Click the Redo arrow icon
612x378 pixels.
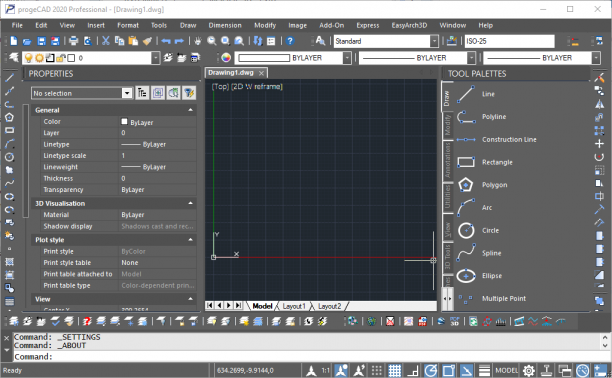click(x=179, y=41)
